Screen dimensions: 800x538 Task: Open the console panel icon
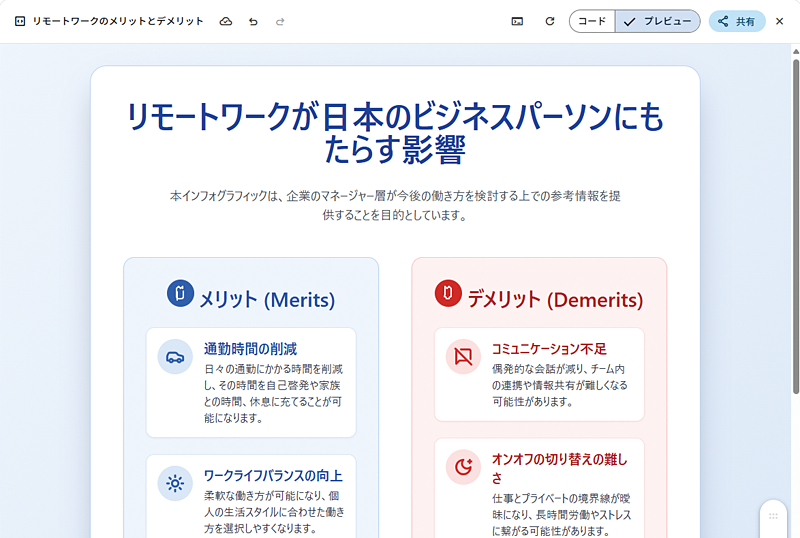517,21
